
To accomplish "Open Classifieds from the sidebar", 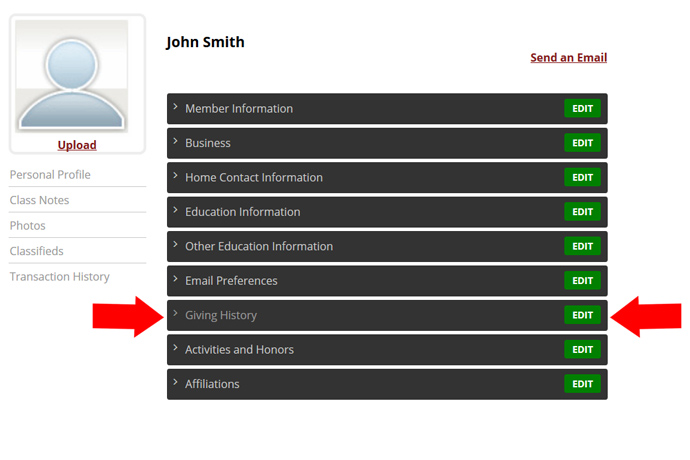I will click(37, 251).
